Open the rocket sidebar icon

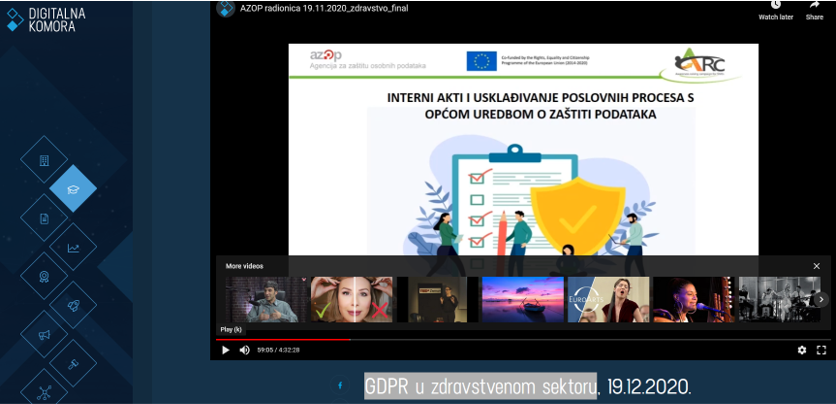coord(73,305)
